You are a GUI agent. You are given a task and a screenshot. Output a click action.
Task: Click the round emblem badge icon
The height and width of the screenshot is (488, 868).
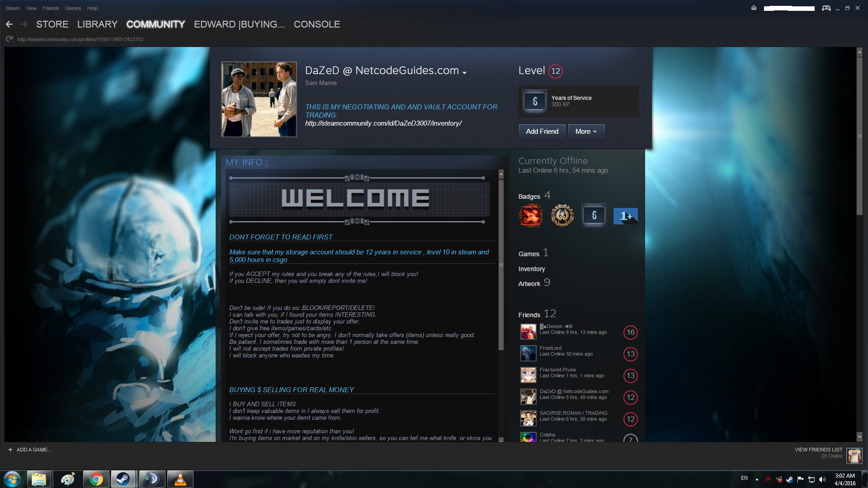562,216
